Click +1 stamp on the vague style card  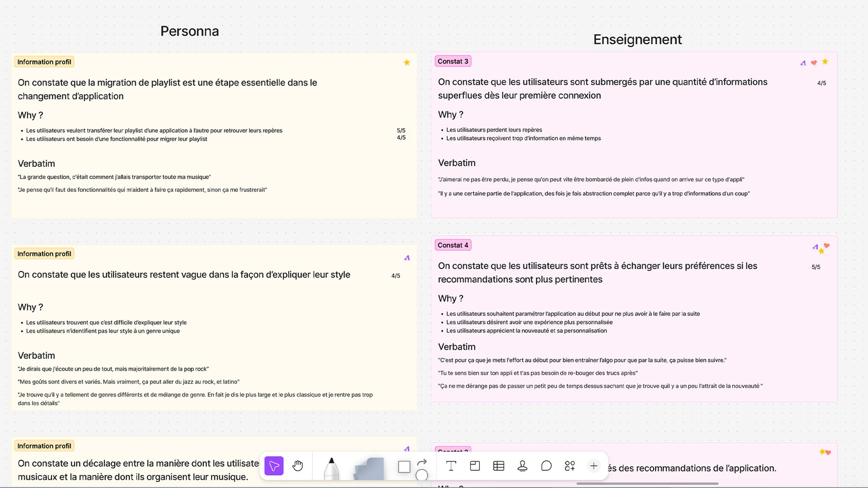[407, 258]
